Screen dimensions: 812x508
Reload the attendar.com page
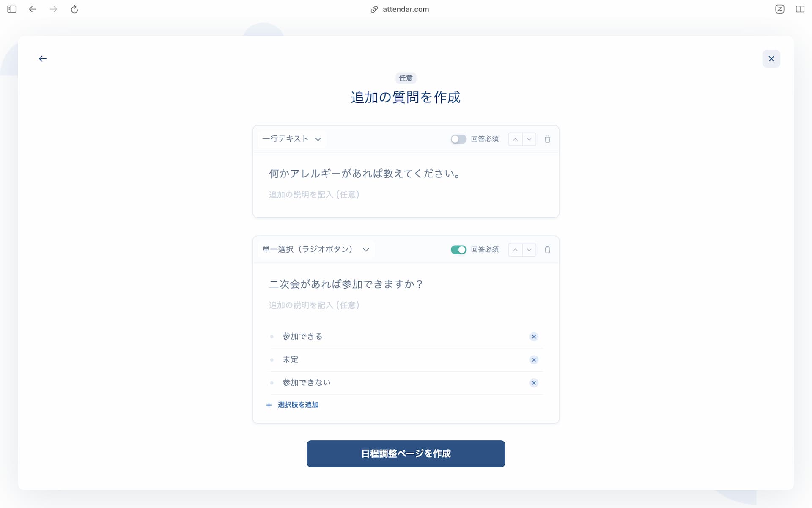tap(74, 9)
